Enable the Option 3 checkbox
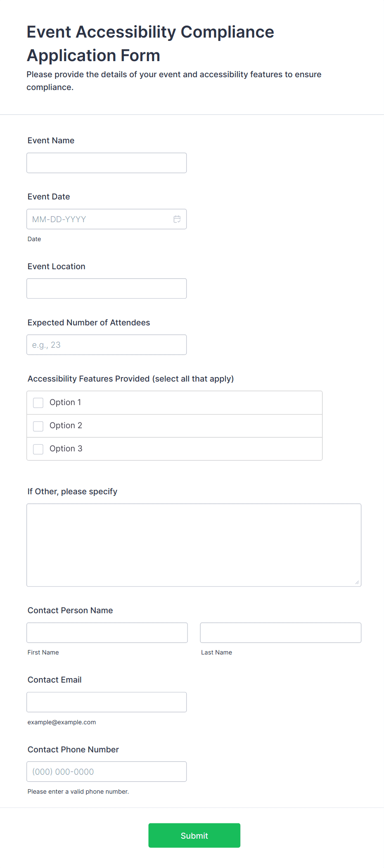Viewport: 384px width, 868px height. 38,449
